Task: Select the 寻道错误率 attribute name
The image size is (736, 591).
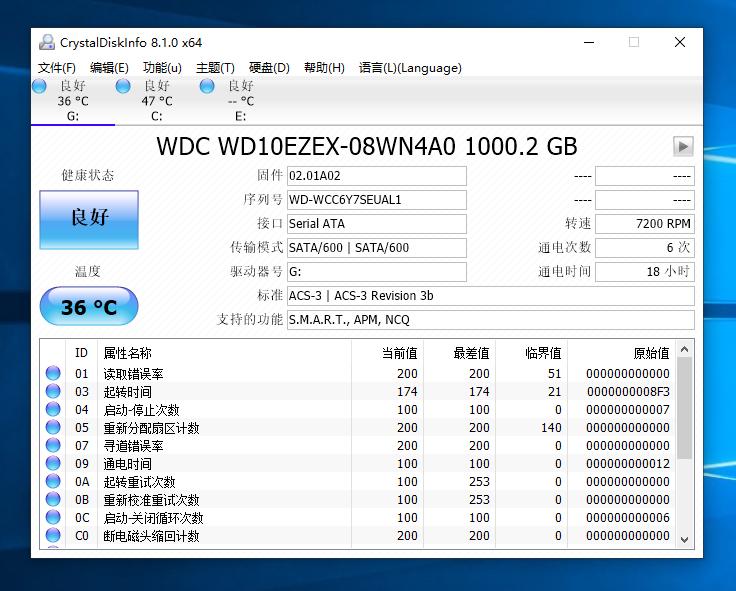Action: 133,446
